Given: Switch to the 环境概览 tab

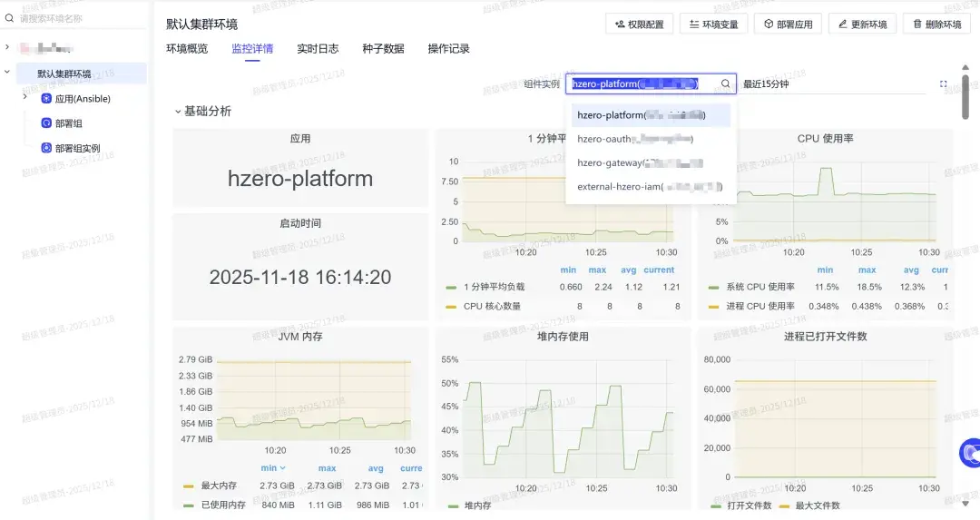Looking at the screenshot, I should (x=187, y=49).
